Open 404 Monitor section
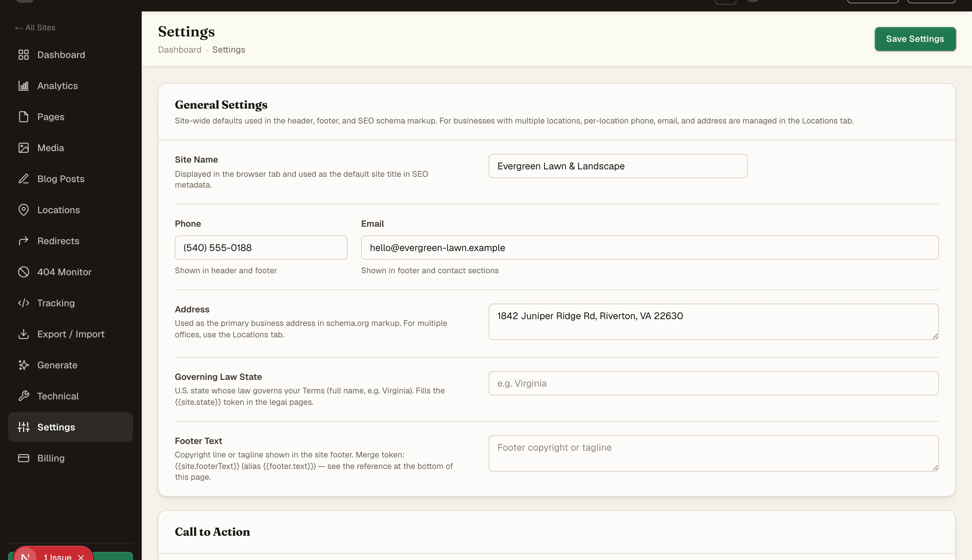Screen dimensions: 972x560 pos(71,272)
